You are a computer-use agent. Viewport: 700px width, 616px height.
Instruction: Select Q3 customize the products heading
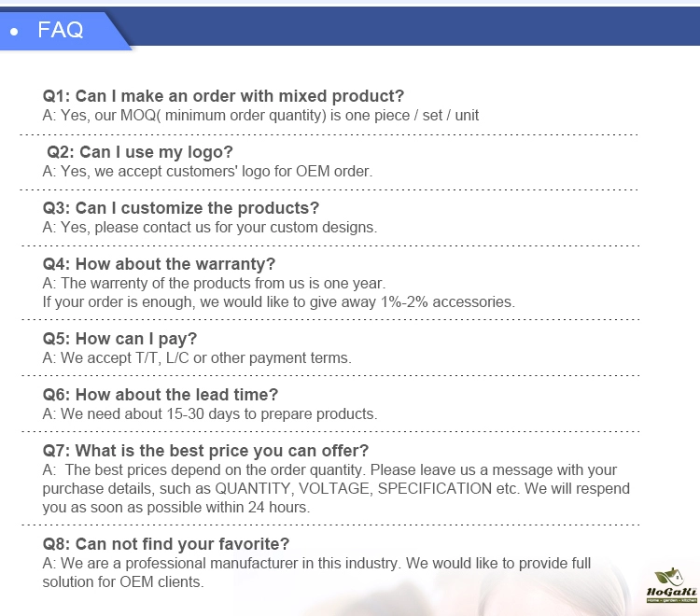181,208
